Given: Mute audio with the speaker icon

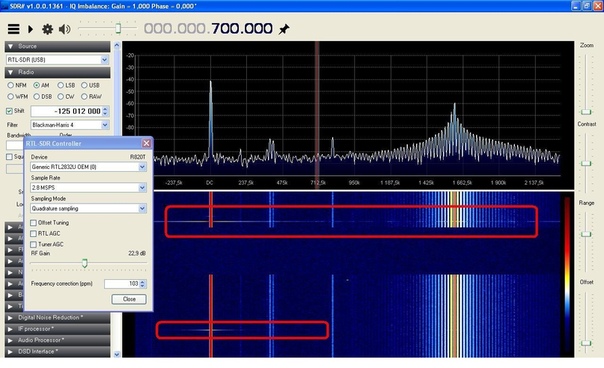Looking at the screenshot, I should (x=64, y=29).
